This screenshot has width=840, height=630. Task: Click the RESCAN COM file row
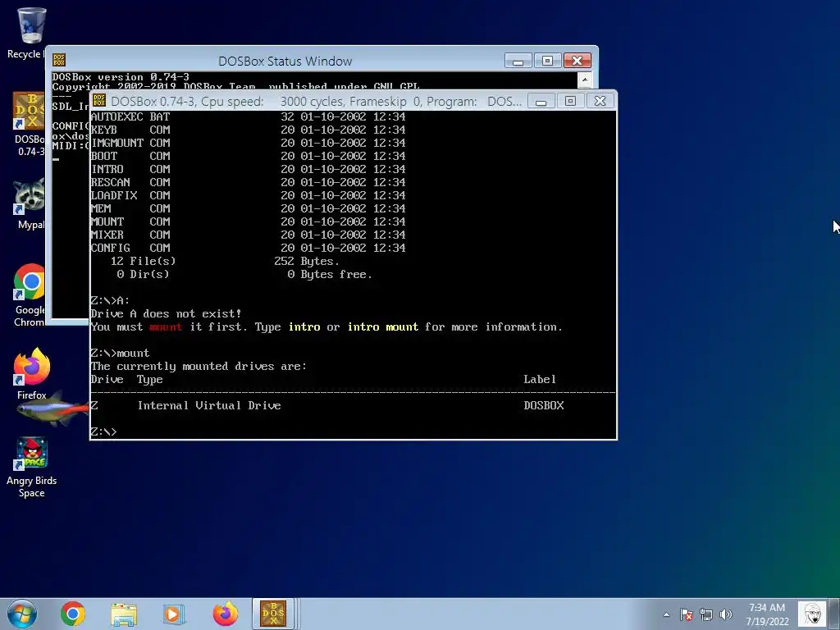click(248, 182)
